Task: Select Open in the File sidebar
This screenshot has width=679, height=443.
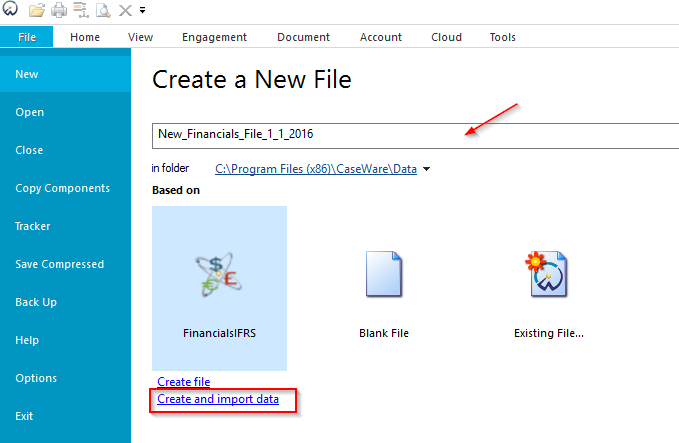Action: tap(65, 112)
